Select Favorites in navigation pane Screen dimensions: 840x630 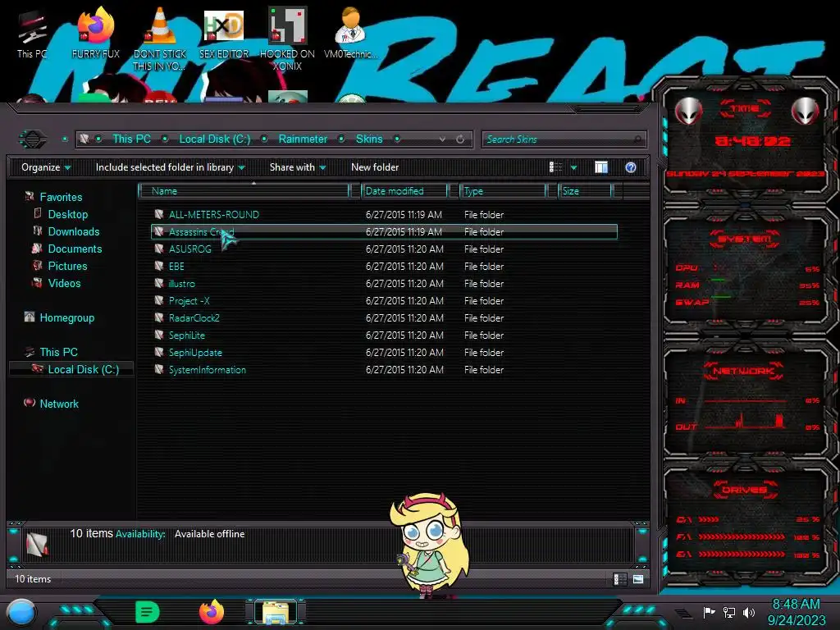point(61,197)
